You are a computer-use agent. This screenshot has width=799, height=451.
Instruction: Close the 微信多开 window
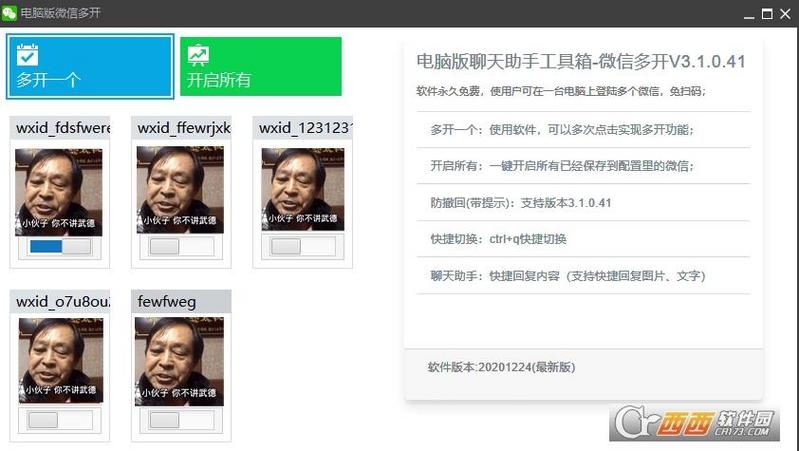coord(785,14)
